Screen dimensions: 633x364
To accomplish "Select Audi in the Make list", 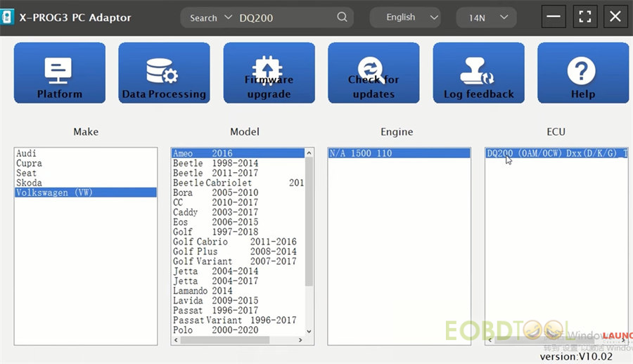I will (86, 153).
